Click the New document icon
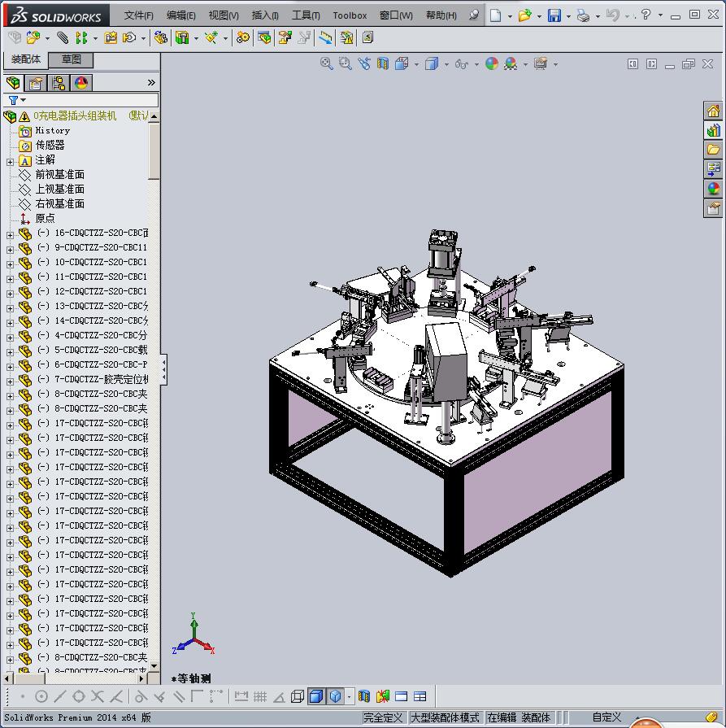726x728 pixels. coord(495,15)
